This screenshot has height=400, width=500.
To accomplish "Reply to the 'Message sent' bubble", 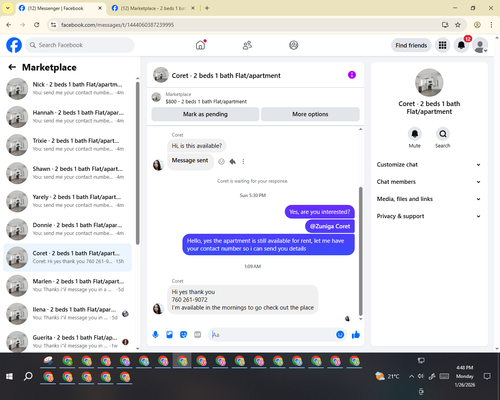I will point(232,162).
